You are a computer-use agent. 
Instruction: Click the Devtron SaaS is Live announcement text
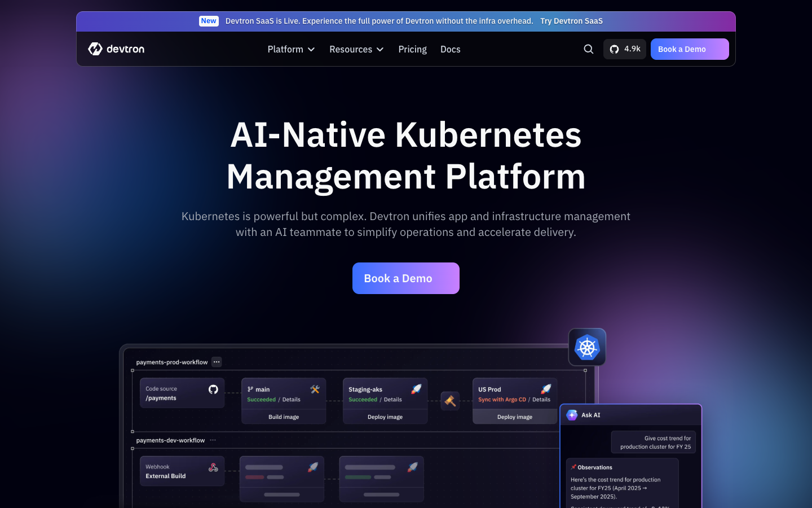coord(379,21)
